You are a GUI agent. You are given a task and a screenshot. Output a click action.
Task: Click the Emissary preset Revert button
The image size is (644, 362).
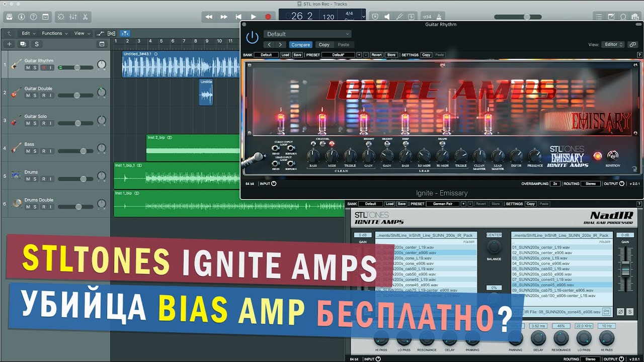pyautogui.click(x=376, y=55)
